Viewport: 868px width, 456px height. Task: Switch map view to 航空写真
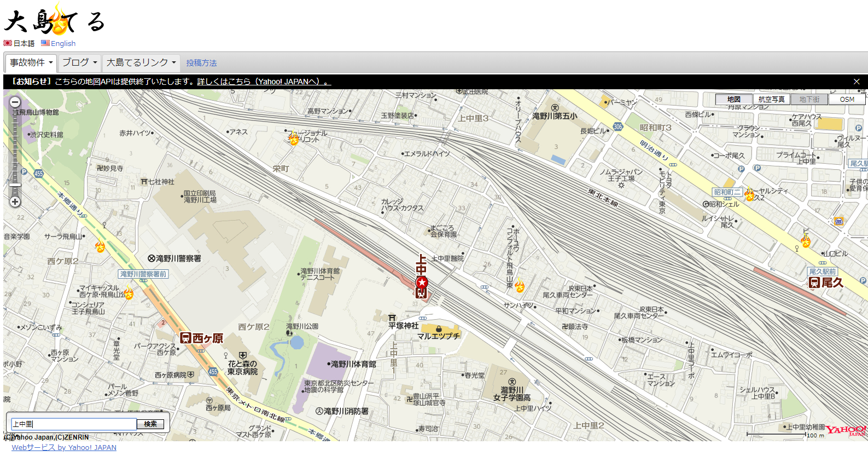[771, 99]
